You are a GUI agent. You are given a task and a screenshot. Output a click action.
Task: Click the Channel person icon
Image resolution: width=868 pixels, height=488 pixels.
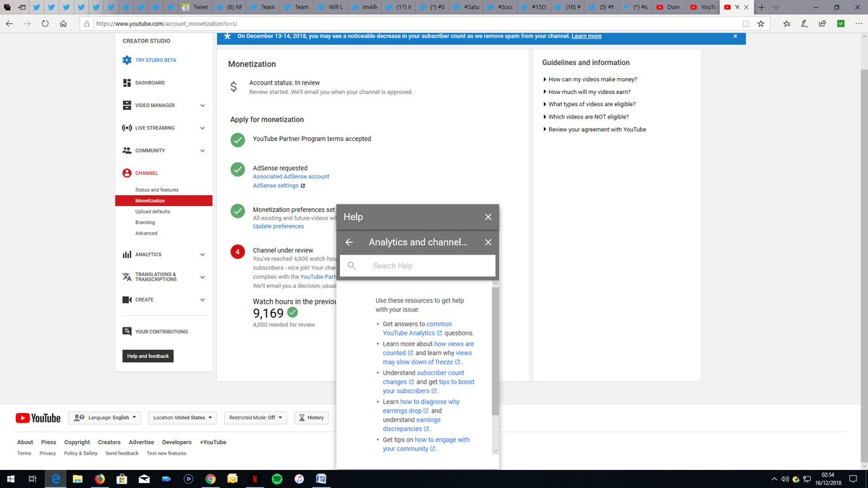(127, 173)
